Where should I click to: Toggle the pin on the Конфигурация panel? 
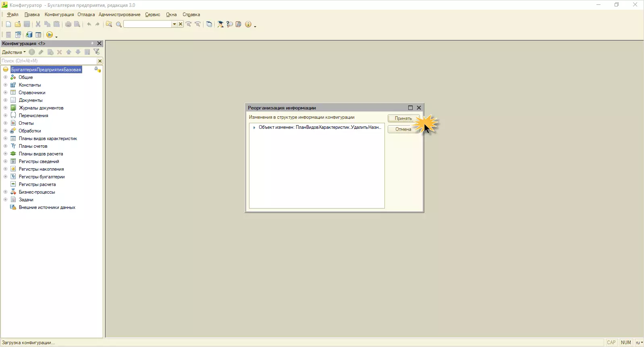coord(92,43)
